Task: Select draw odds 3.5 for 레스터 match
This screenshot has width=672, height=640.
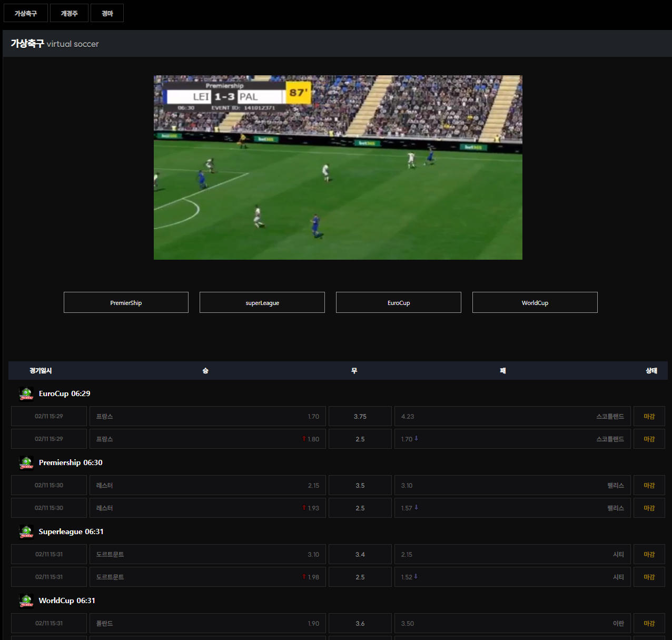Action: point(360,485)
